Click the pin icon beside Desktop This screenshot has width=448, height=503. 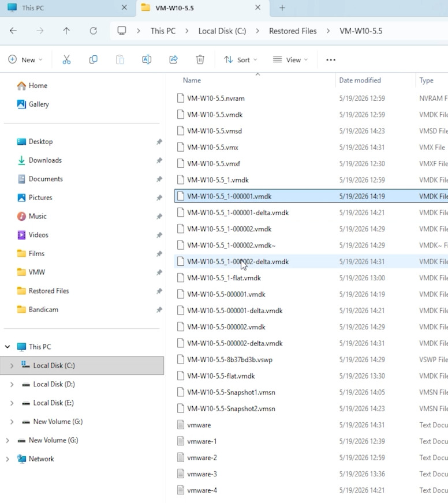[159, 141]
